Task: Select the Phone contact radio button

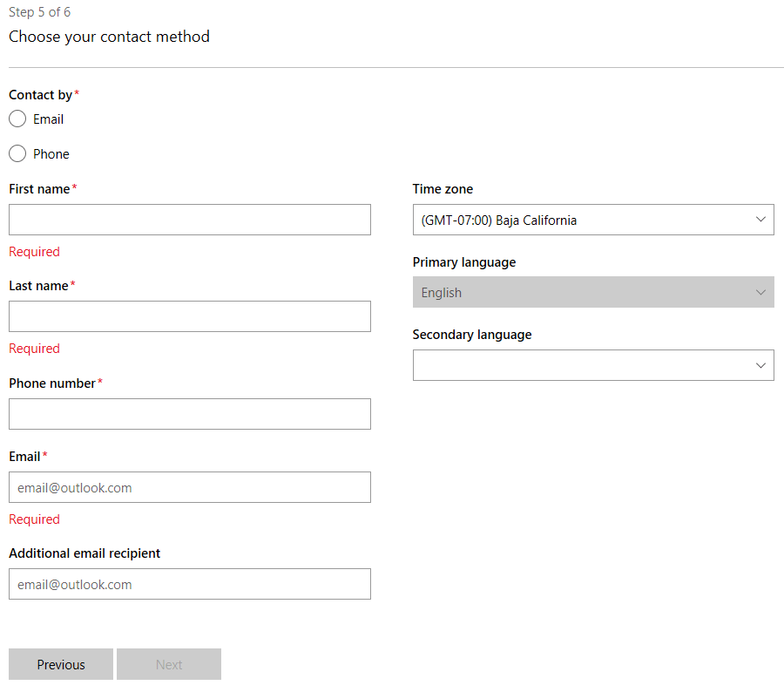Action: click(17, 154)
